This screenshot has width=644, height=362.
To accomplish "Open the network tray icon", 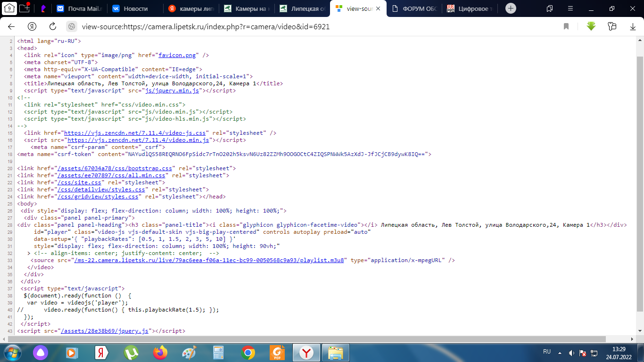I will (594, 353).
